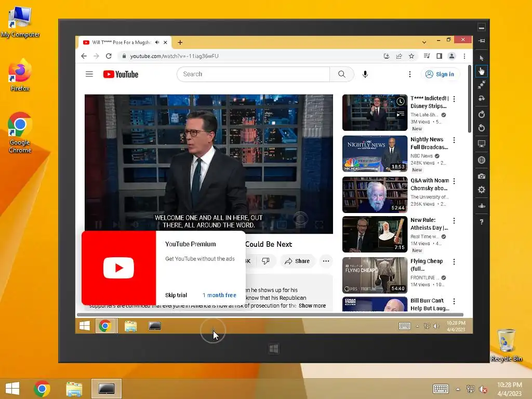Viewport: 532px width, 399px height.
Task: Choose the pinch zoom gesture tool
Action: click(x=482, y=85)
